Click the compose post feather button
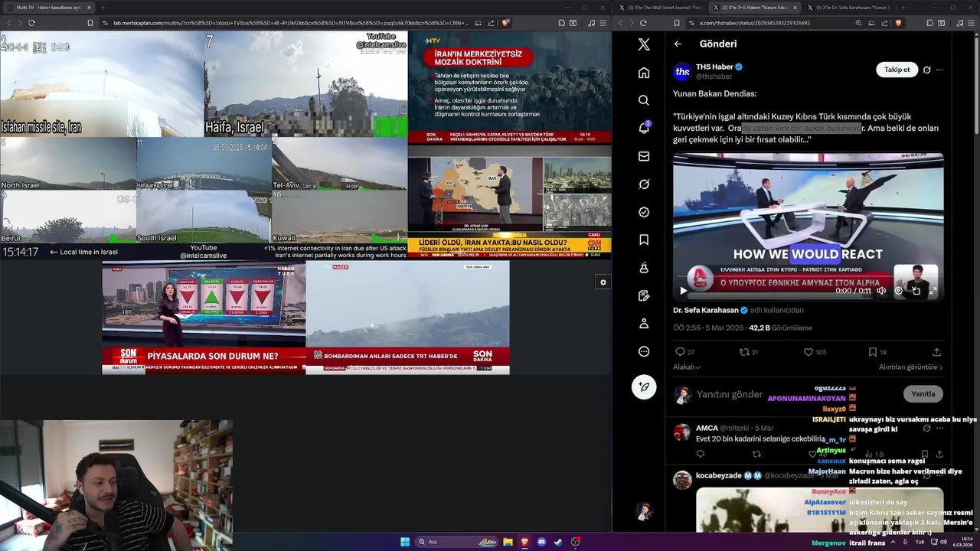The width and height of the screenshot is (980, 551). point(644,386)
